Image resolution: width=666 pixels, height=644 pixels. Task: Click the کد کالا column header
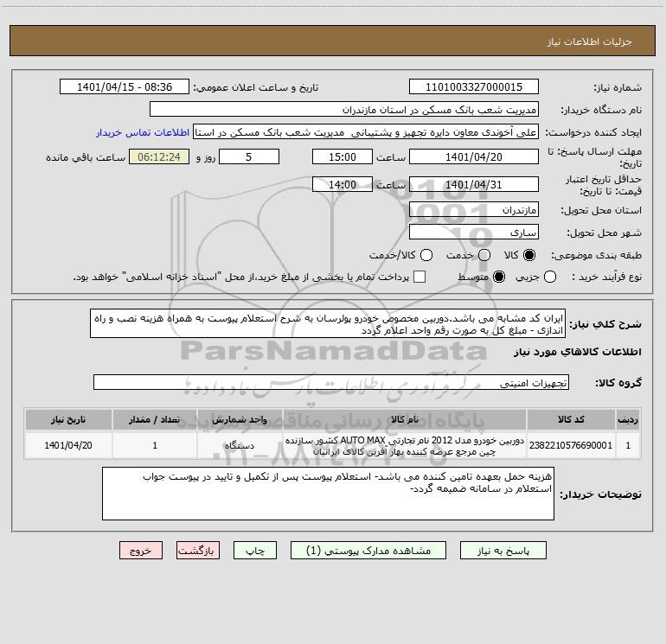571,419
